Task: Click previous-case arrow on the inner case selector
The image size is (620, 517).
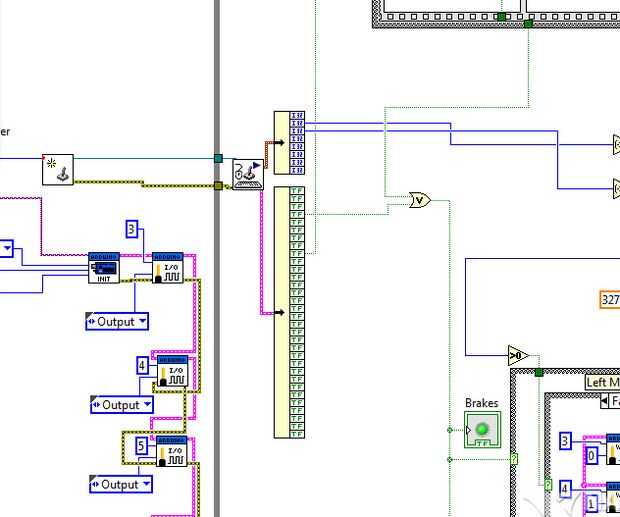Action: pyautogui.click(x=604, y=401)
